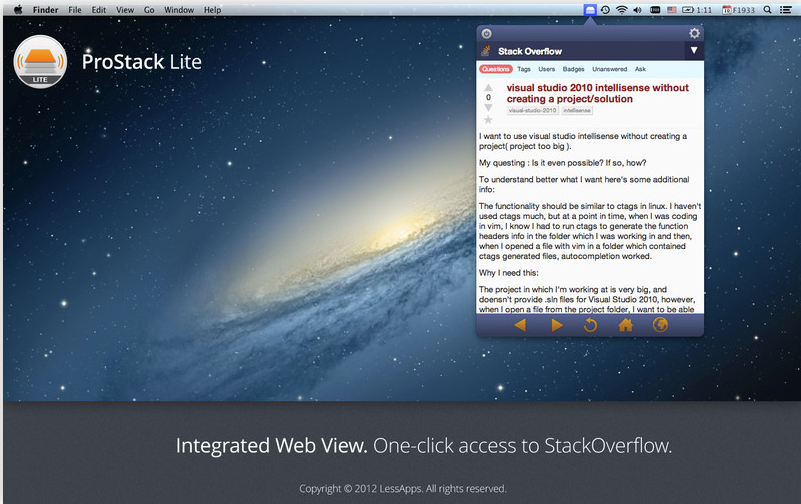Go back in the web view
The width and height of the screenshot is (801, 504).
(x=520, y=325)
